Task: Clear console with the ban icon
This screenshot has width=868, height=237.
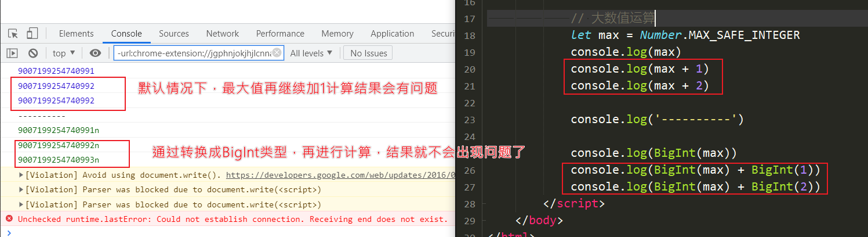Action: pos(33,53)
